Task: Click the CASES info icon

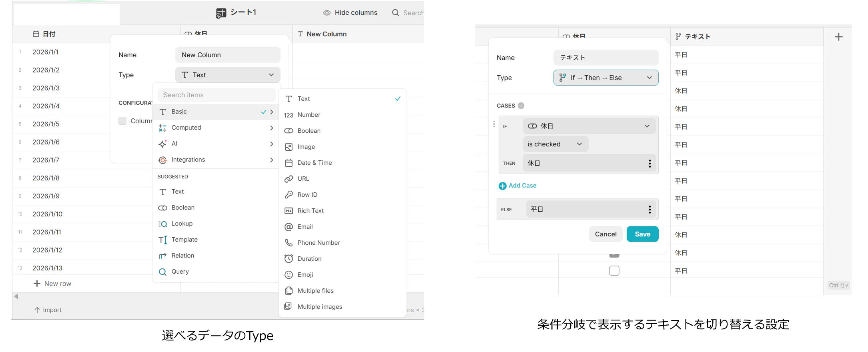Action: coord(521,106)
